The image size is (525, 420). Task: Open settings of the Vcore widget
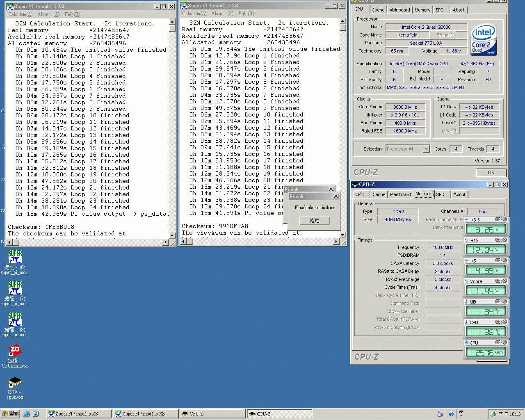(x=498, y=281)
